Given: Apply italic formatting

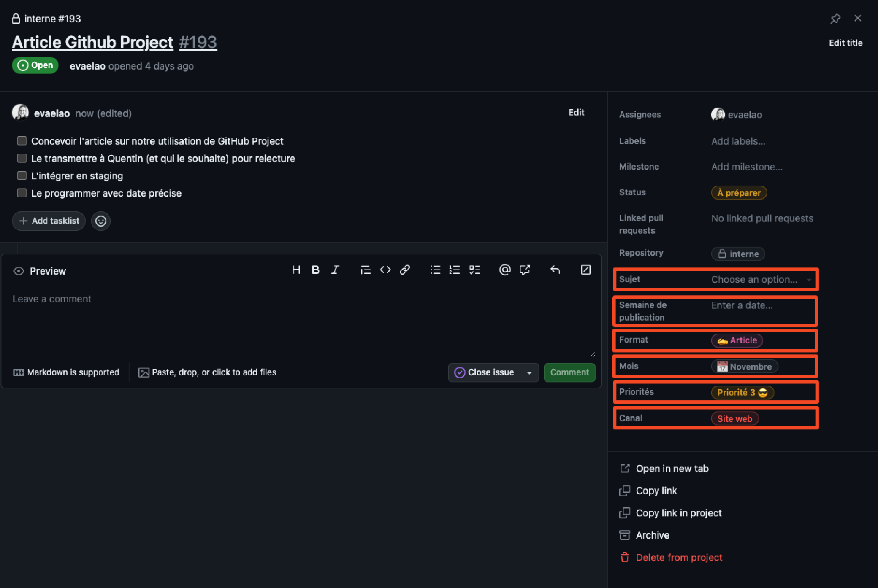Looking at the screenshot, I should pos(335,270).
